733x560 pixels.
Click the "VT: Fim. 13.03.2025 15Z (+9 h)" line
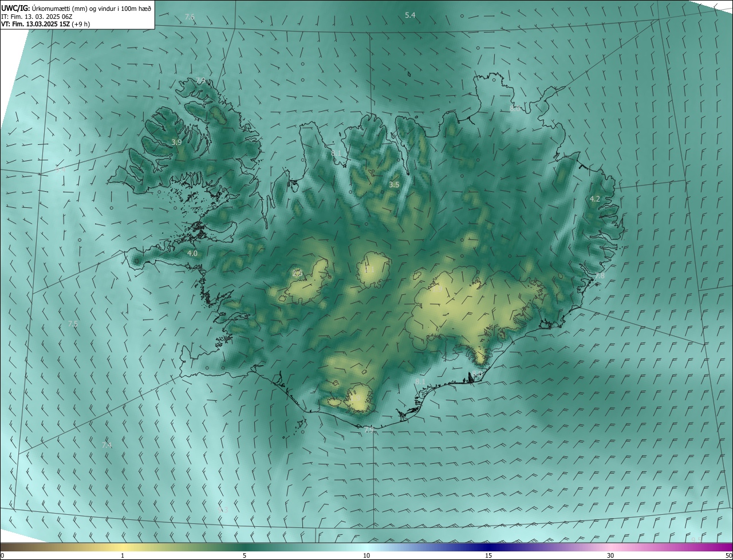46,23
